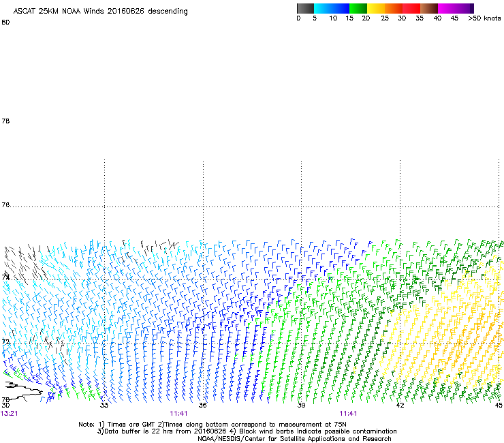Image resolution: width=504 pixels, height=443 pixels.
Task: Click the '45' knots legend label
Action: pos(454,18)
